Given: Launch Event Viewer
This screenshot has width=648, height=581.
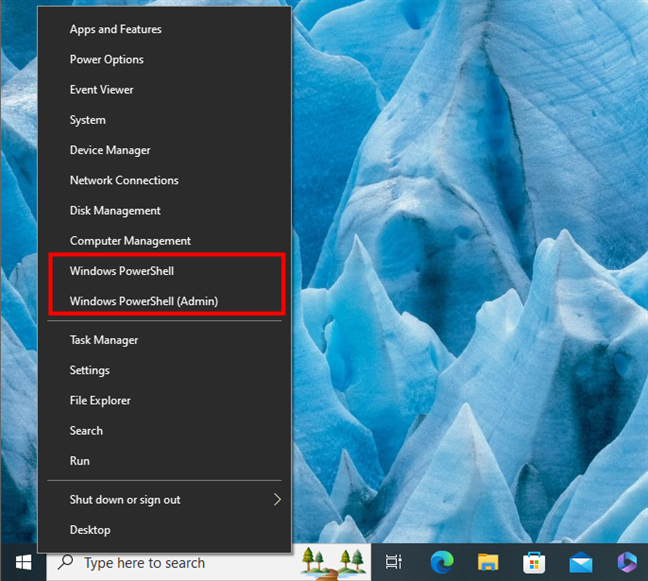Looking at the screenshot, I should pos(164,90).
